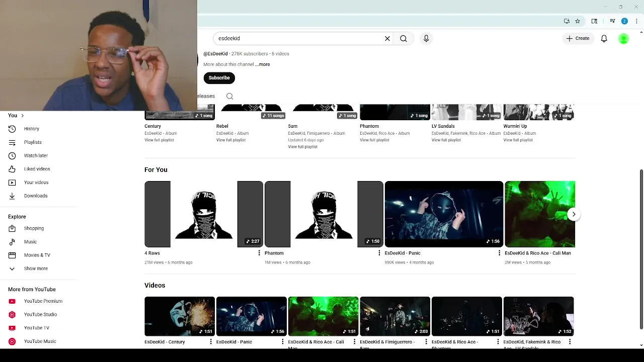Click the search magnifier button

coord(404,38)
